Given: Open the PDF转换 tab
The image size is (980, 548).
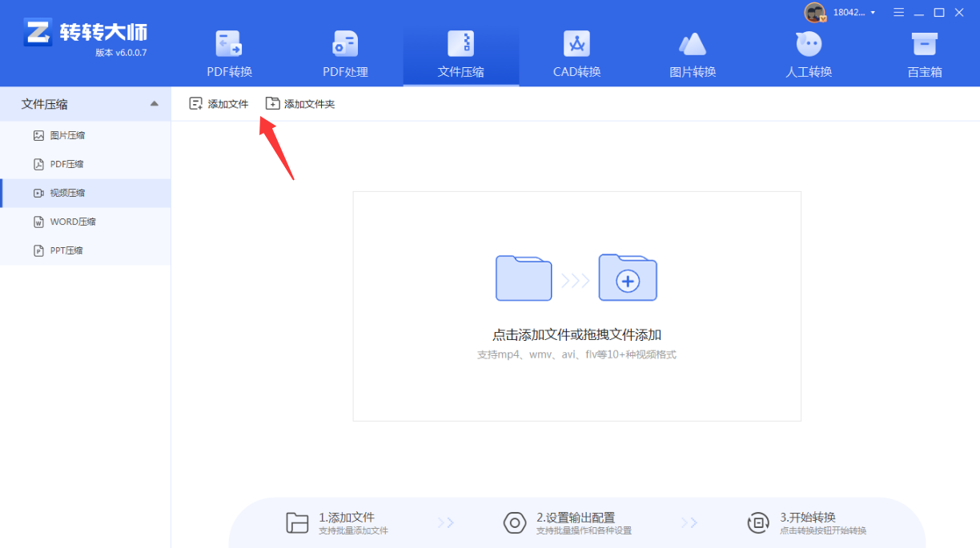Looking at the screenshot, I should point(230,54).
